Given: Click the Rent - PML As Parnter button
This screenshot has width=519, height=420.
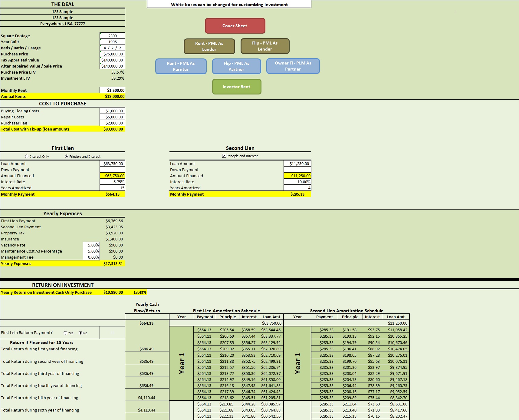Looking at the screenshot, I should pyautogui.click(x=181, y=66).
